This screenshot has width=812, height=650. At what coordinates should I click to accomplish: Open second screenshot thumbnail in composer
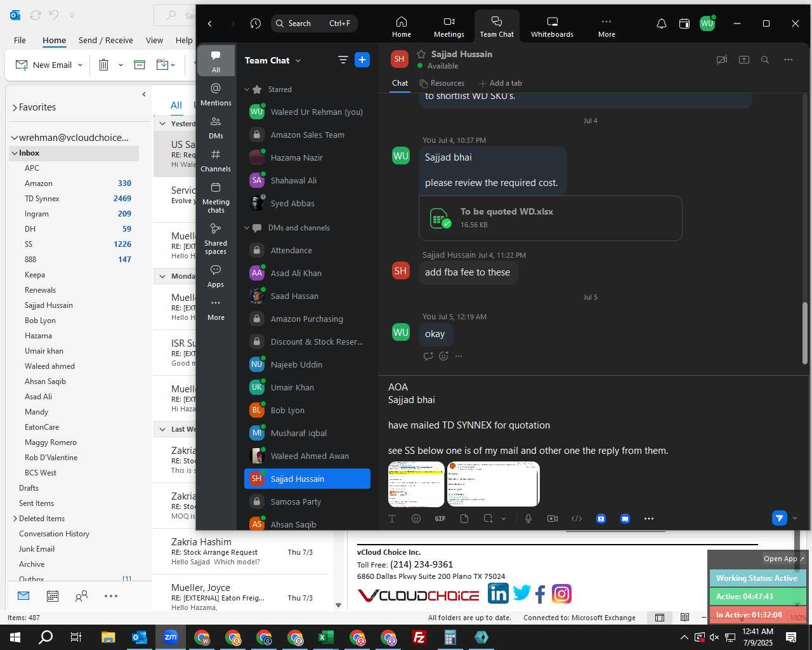pyautogui.click(x=494, y=484)
